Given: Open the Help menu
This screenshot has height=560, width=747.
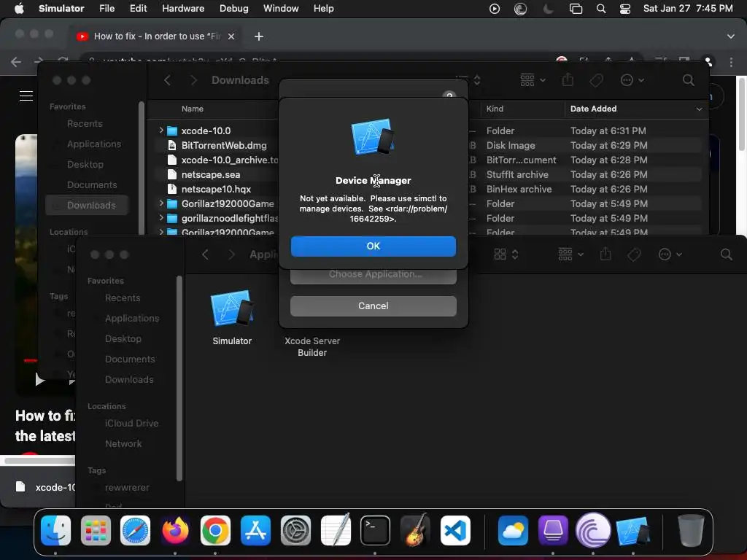Looking at the screenshot, I should (x=323, y=9).
